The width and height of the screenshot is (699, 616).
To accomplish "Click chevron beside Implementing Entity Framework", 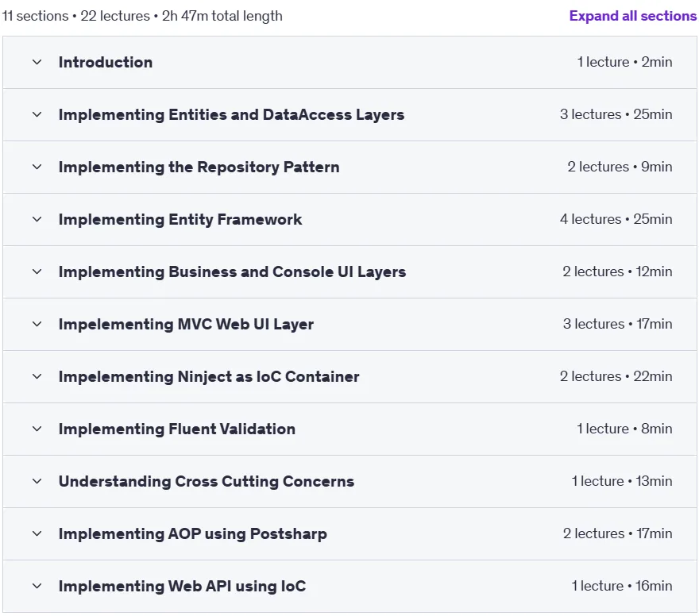I will 37,220.
